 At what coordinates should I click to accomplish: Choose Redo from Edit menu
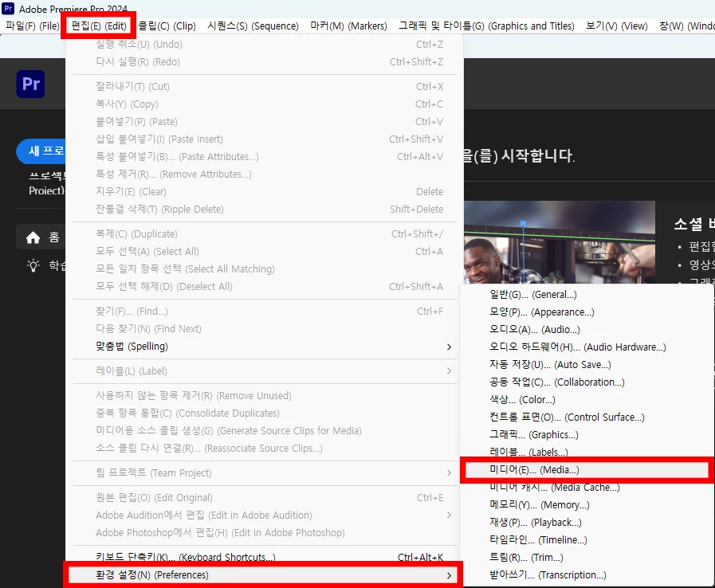tap(265, 61)
